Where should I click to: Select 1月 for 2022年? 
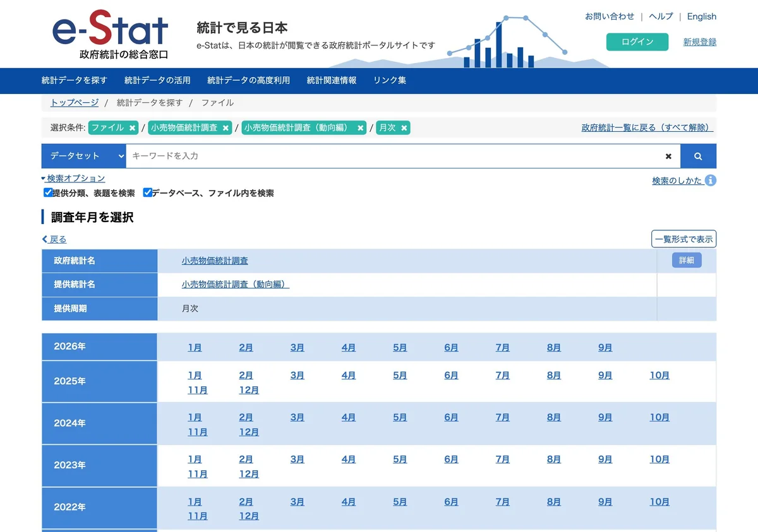pyautogui.click(x=195, y=502)
